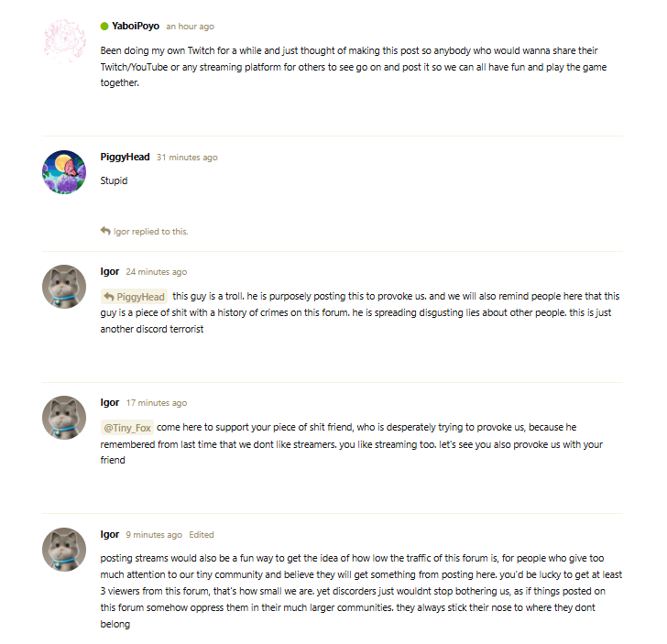Follow the PiggyHead mention in Igor's reply

pyautogui.click(x=140, y=297)
